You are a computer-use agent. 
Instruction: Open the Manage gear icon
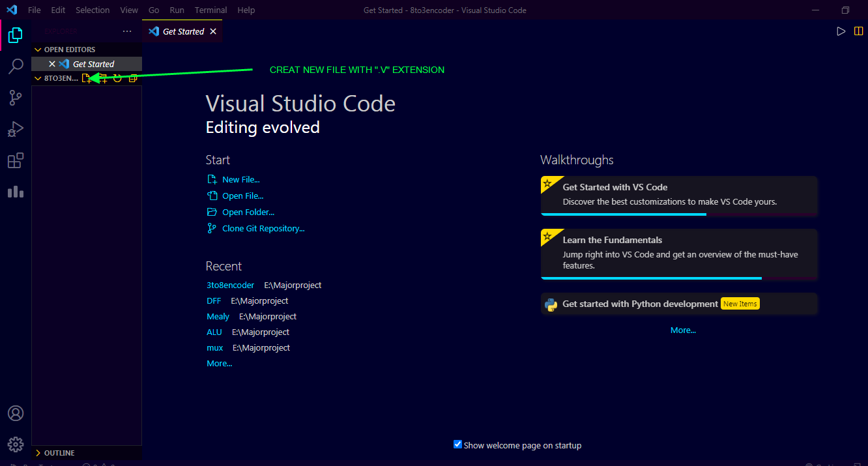click(16, 444)
